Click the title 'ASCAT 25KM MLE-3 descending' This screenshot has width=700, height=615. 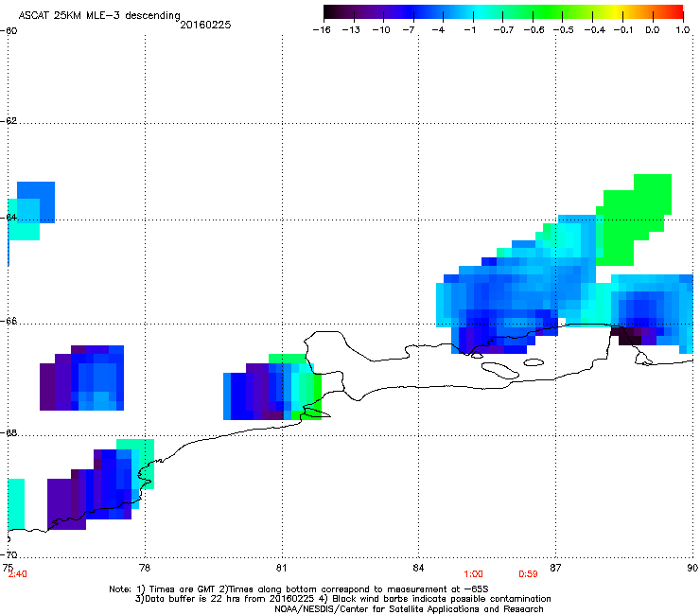[99, 16]
